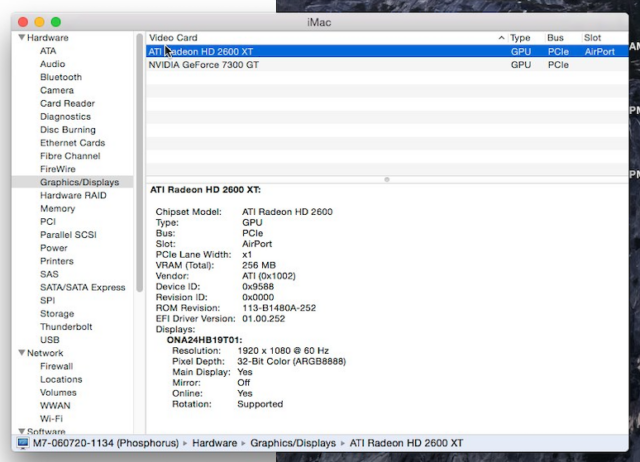Open the Bluetooth hardware entry

click(61, 77)
